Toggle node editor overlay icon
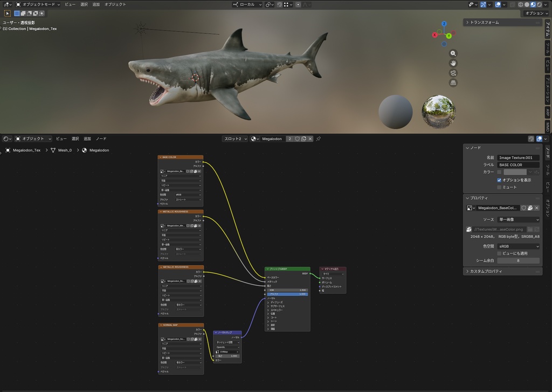The image size is (552, 392). [539, 139]
